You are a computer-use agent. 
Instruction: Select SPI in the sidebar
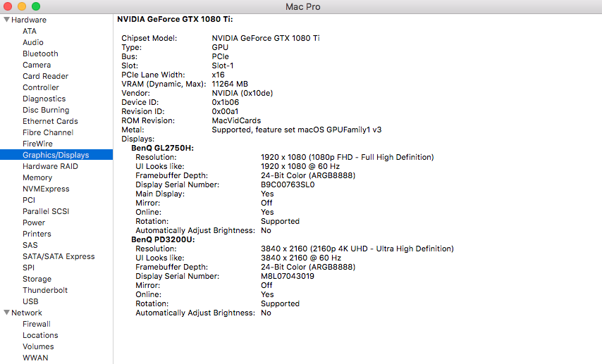point(28,268)
